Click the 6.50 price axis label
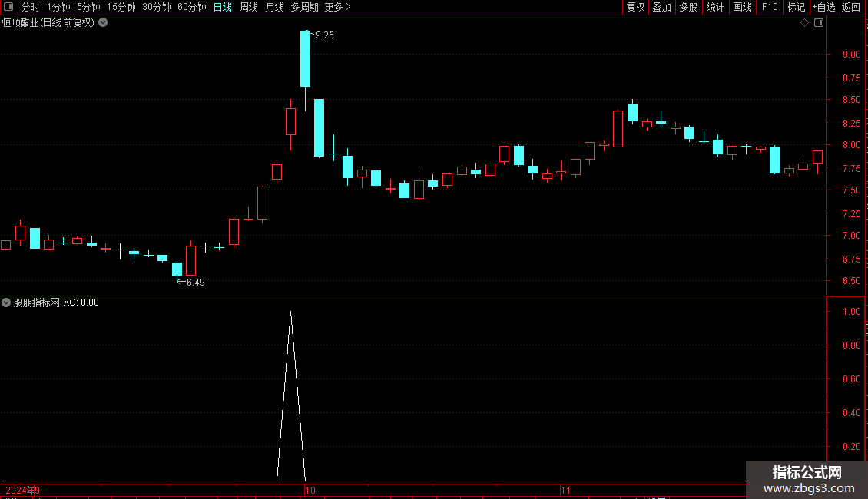This screenshot has height=499, width=868. pos(851,281)
